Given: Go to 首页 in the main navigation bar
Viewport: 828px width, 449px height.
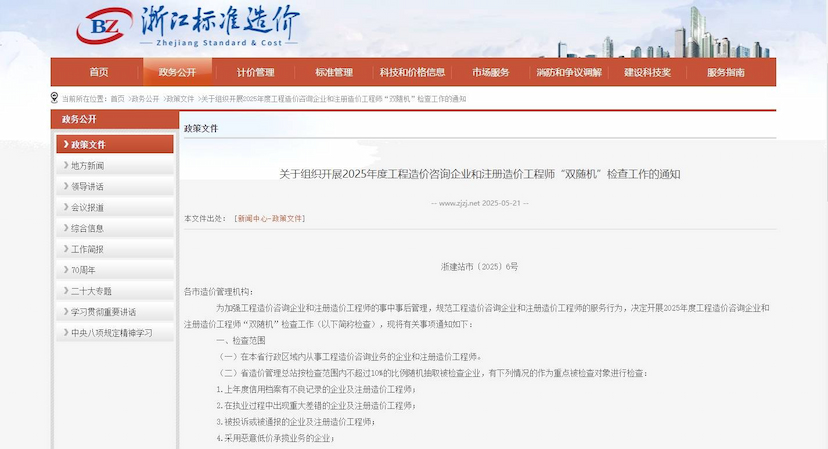Looking at the screenshot, I should [x=98, y=72].
